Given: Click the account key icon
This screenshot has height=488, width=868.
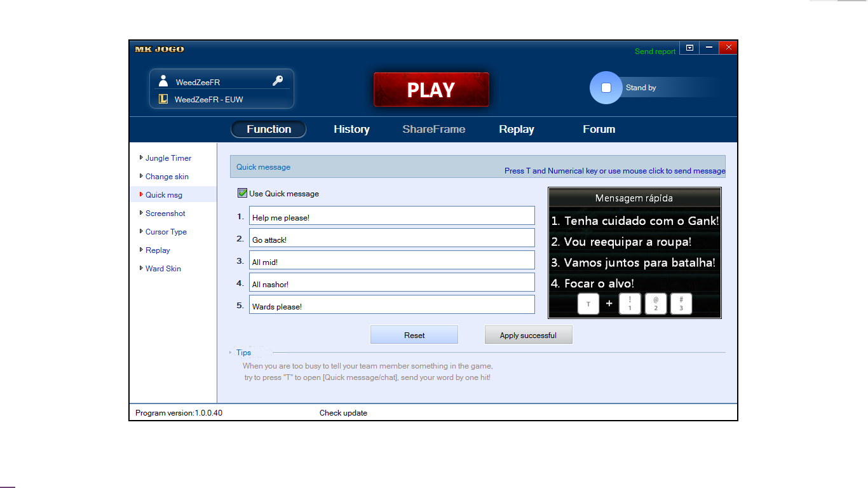Looking at the screenshot, I should coord(278,81).
